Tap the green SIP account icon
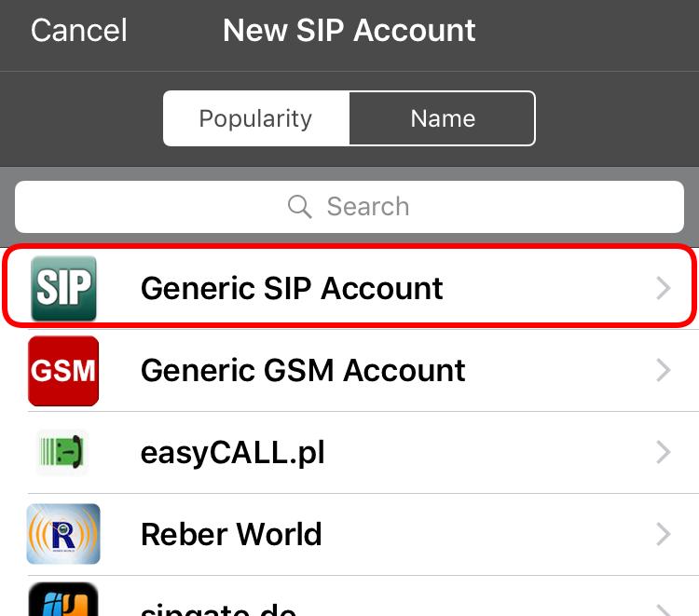Viewport: 699px width, 616px height. point(63,288)
